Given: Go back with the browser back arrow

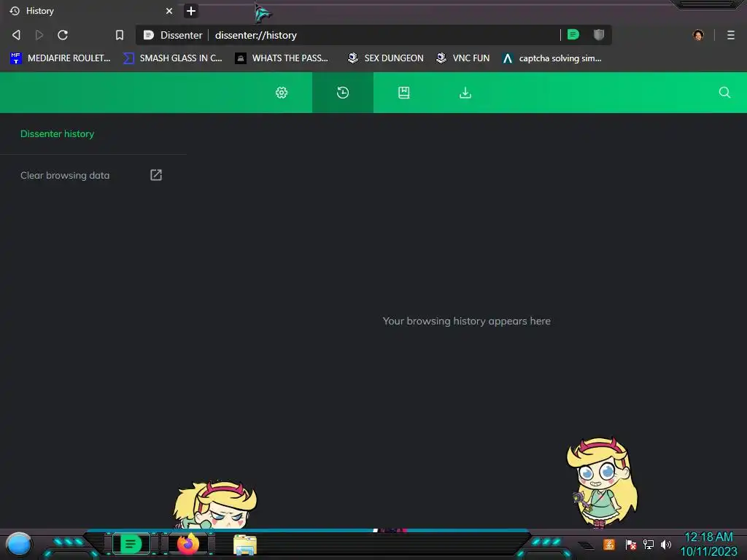Looking at the screenshot, I should pos(16,35).
